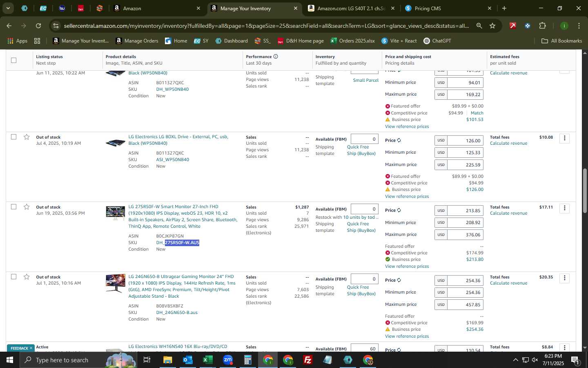
Task: Edit the 213.85 price field
Action: coord(465,211)
